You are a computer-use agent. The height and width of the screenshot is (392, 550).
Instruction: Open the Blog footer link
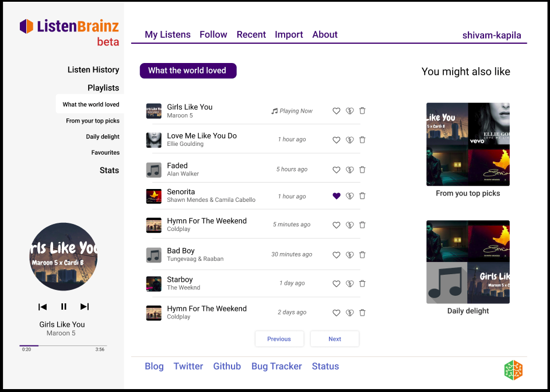[x=154, y=366]
